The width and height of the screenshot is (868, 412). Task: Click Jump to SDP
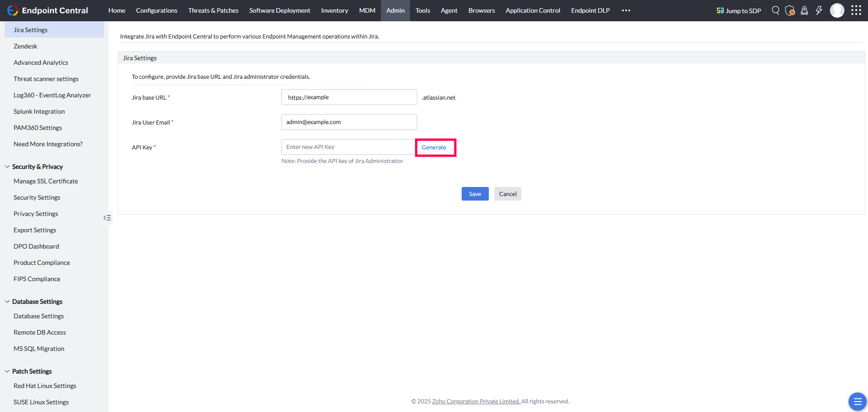point(739,10)
